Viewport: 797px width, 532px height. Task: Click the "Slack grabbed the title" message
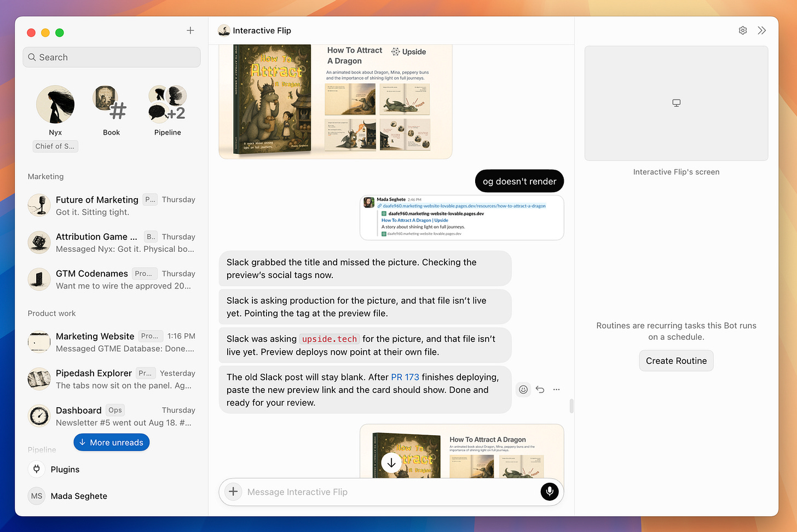[365, 269]
